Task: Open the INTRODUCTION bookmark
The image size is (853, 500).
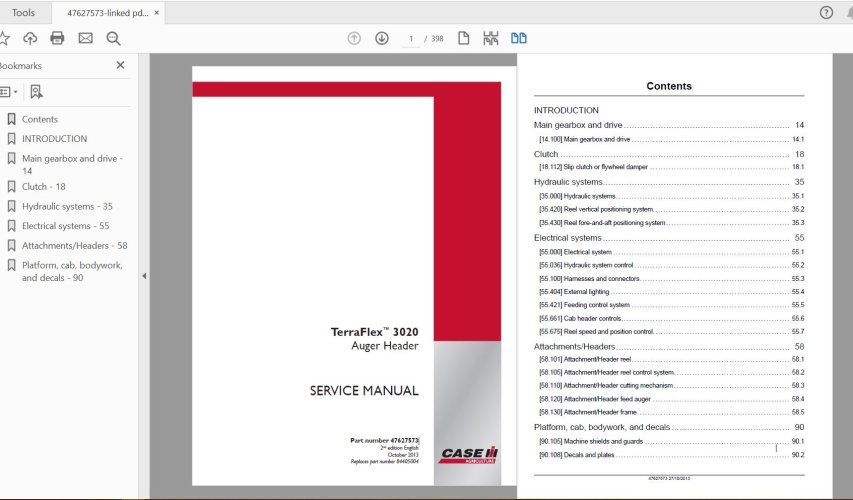Action: click(x=54, y=139)
